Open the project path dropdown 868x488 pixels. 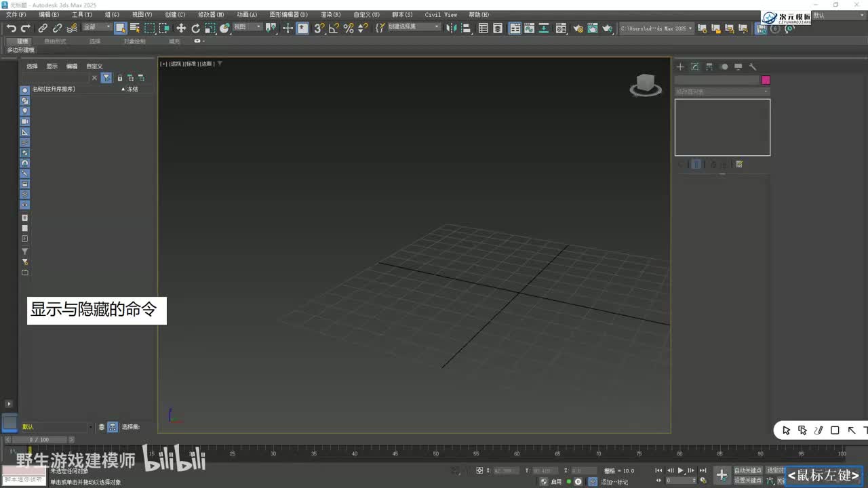click(656, 28)
